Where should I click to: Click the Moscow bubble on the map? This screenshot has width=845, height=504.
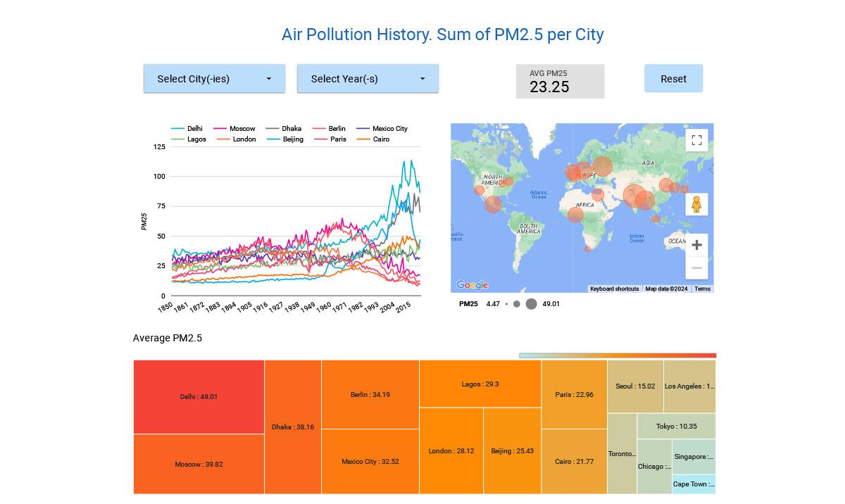(602, 167)
